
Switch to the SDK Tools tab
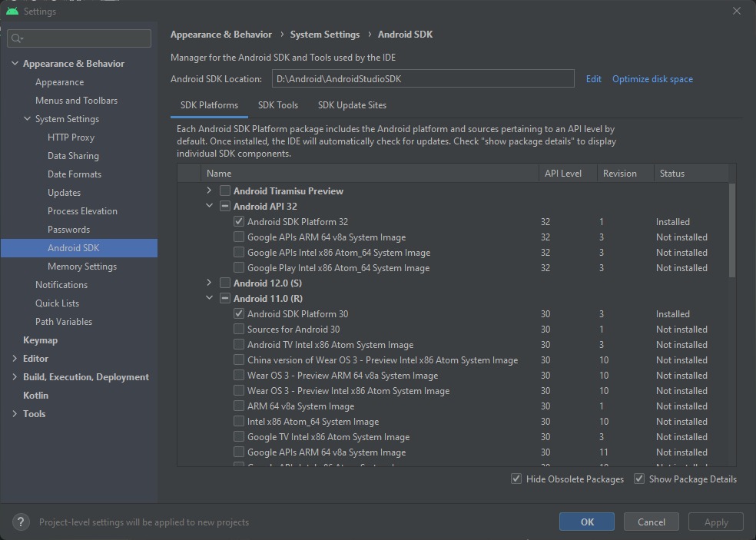point(277,105)
